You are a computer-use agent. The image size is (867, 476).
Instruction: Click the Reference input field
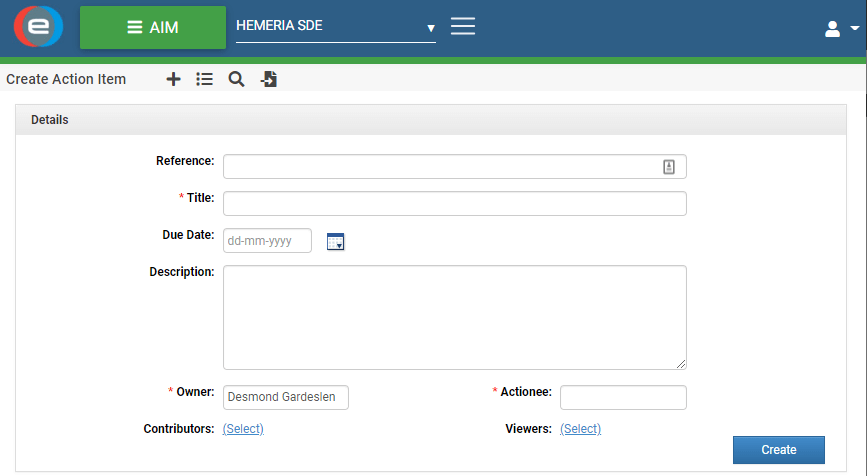coord(440,167)
